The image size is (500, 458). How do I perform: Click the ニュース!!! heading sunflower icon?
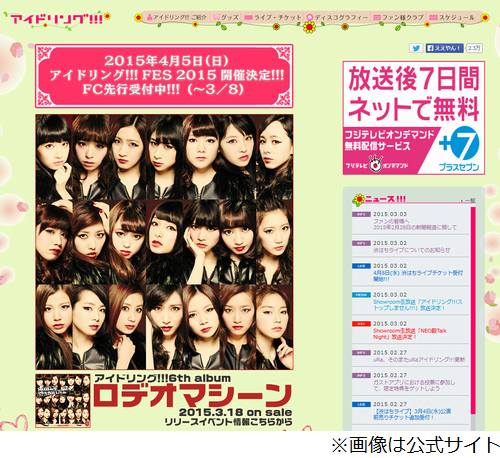point(359,200)
